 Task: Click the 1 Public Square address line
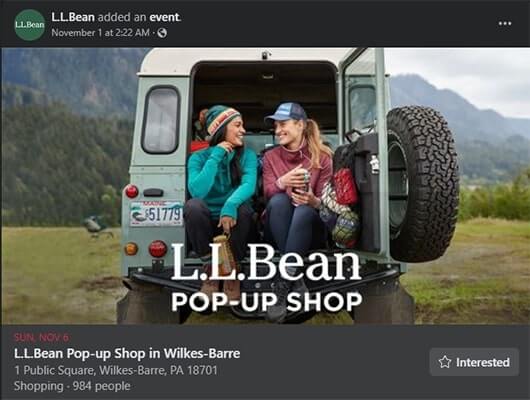tap(116, 370)
